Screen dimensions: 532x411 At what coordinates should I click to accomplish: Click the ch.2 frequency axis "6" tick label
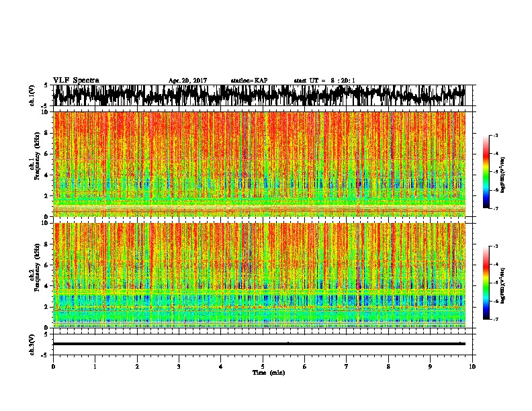pyautogui.click(x=46, y=265)
